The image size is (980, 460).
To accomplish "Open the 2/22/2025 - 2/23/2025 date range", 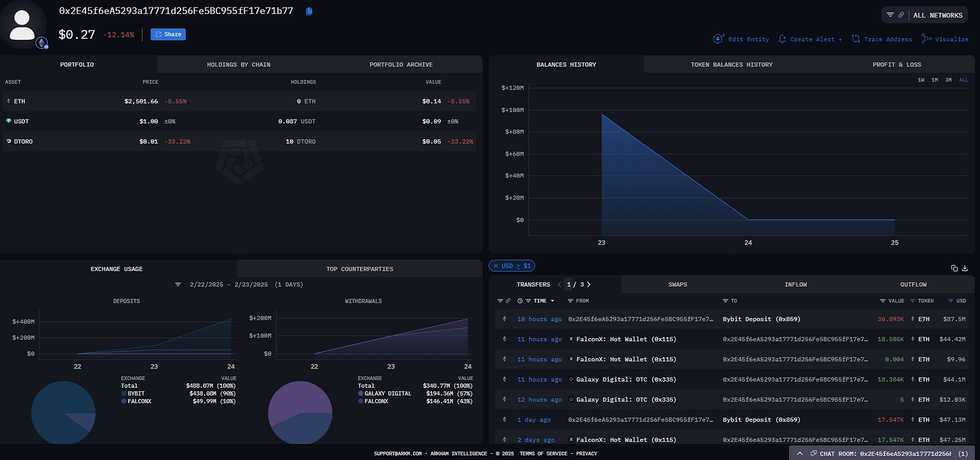I will coord(229,285).
